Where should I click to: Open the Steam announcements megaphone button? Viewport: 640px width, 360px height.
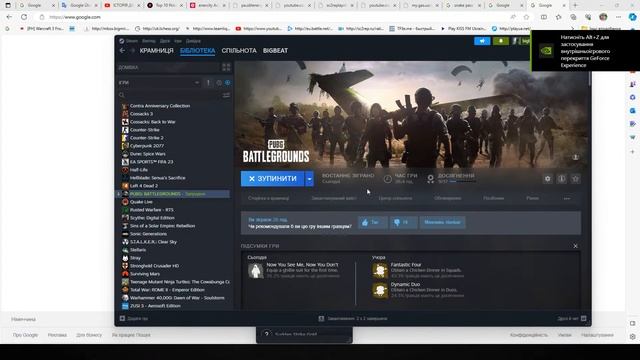pyautogui.click(x=482, y=41)
